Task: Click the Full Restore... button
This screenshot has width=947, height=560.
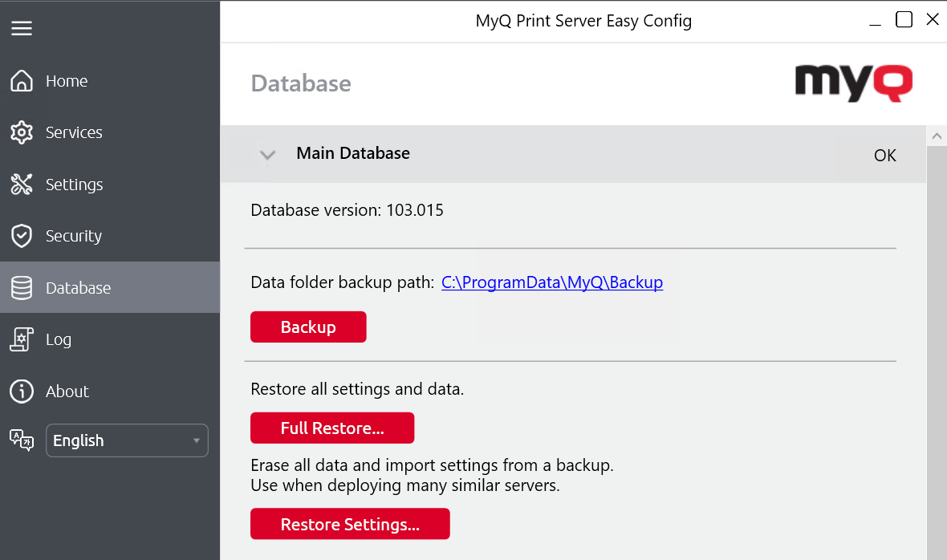Action: (332, 428)
